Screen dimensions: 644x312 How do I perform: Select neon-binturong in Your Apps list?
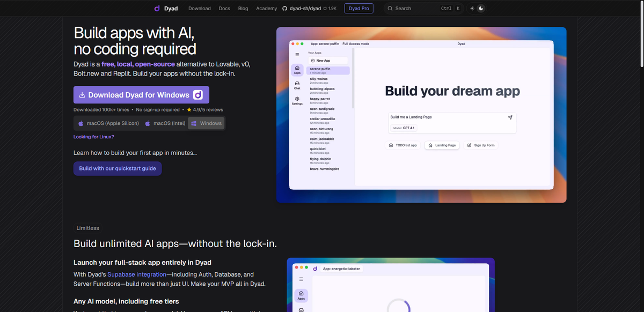tap(328, 130)
